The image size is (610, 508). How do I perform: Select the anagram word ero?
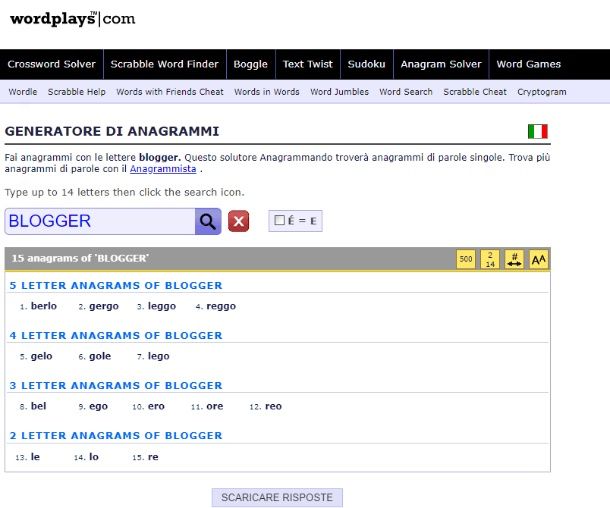(156, 406)
